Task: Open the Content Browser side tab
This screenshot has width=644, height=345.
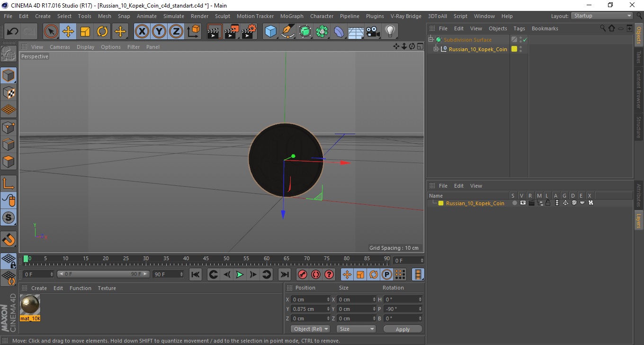Action: pyautogui.click(x=638, y=90)
